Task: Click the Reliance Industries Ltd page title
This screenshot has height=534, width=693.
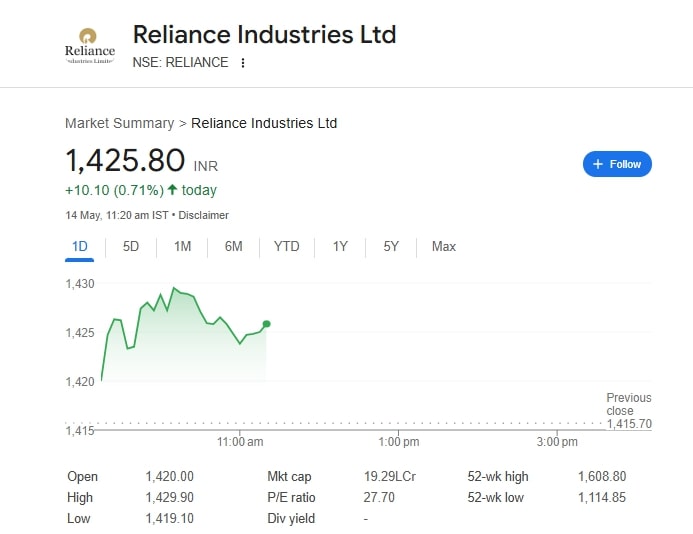Action: pos(264,34)
